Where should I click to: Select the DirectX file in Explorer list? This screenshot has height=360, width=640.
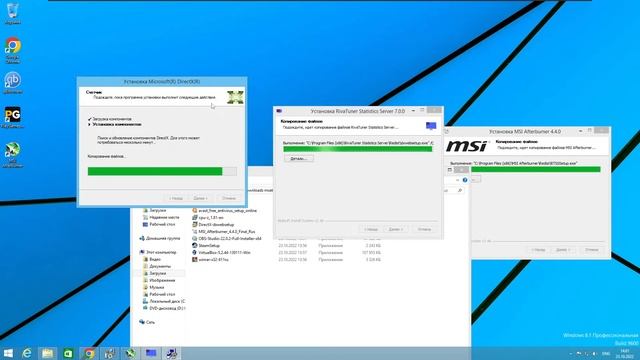[213, 224]
